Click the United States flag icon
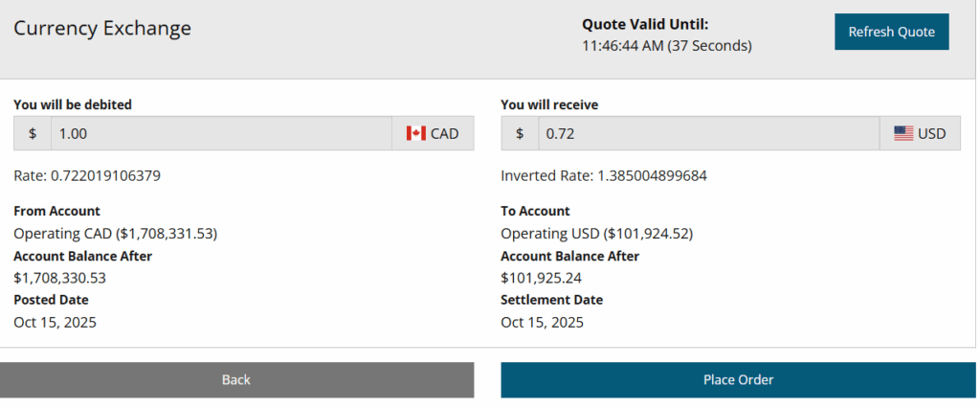This screenshot has width=980, height=409. 903,133
